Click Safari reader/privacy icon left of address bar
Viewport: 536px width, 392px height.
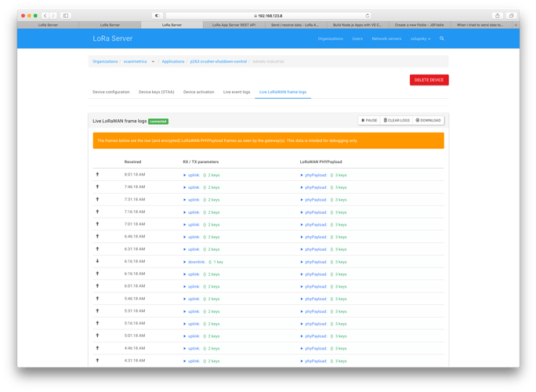click(x=158, y=16)
